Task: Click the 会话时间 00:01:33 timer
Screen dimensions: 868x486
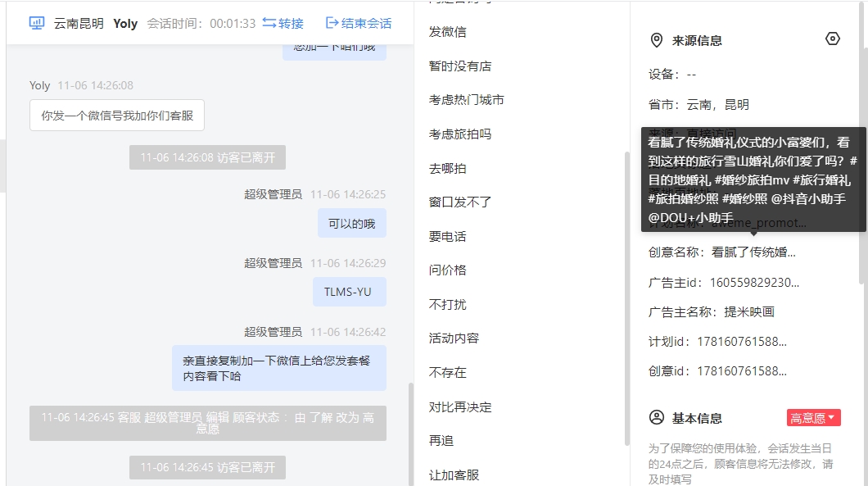Action: [201, 23]
